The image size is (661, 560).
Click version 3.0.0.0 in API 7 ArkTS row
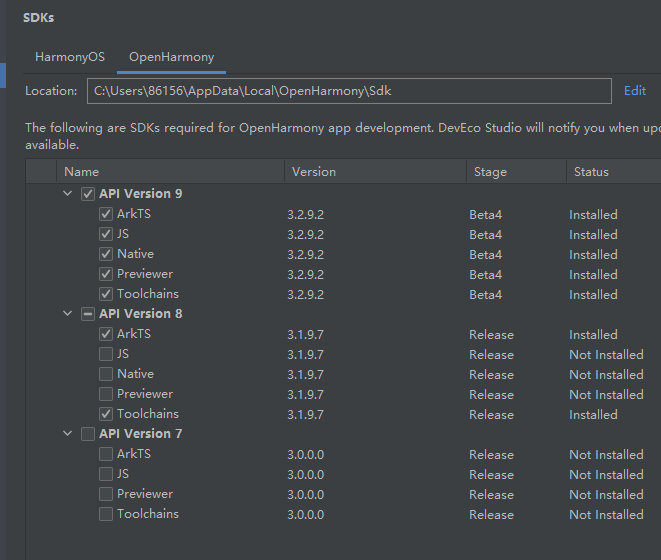(x=306, y=455)
